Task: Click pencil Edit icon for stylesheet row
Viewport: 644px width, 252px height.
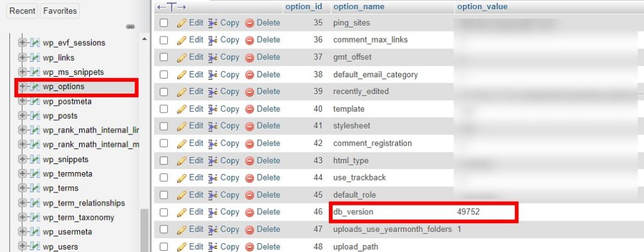Action: (x=182, y=126)
